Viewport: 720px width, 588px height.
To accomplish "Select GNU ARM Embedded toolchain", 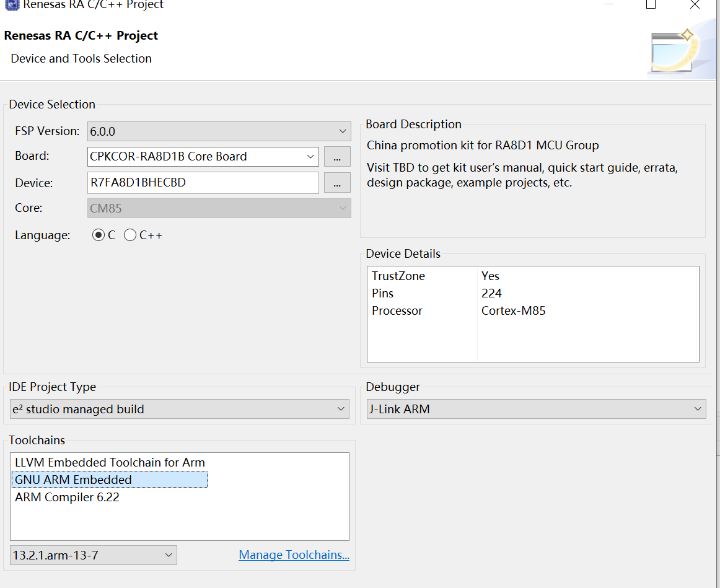I will click(110, 480).
